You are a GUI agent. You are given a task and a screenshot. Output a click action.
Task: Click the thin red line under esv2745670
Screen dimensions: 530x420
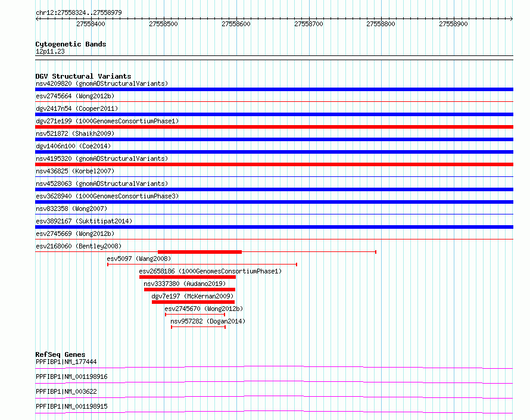click(195, 315)
